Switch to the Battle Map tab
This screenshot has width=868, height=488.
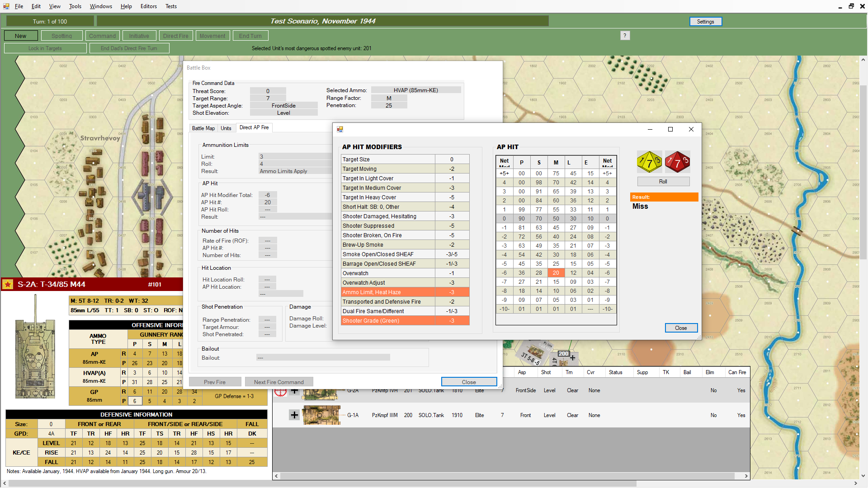tap(203, 128)
